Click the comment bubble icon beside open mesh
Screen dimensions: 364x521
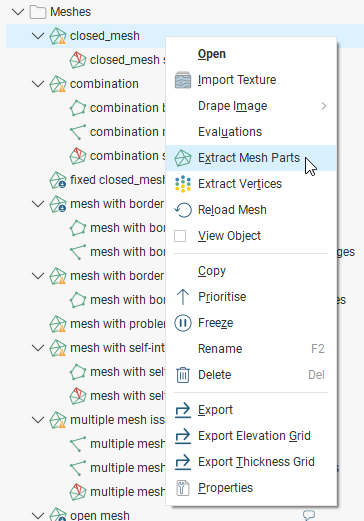click(x=309, y=515)
